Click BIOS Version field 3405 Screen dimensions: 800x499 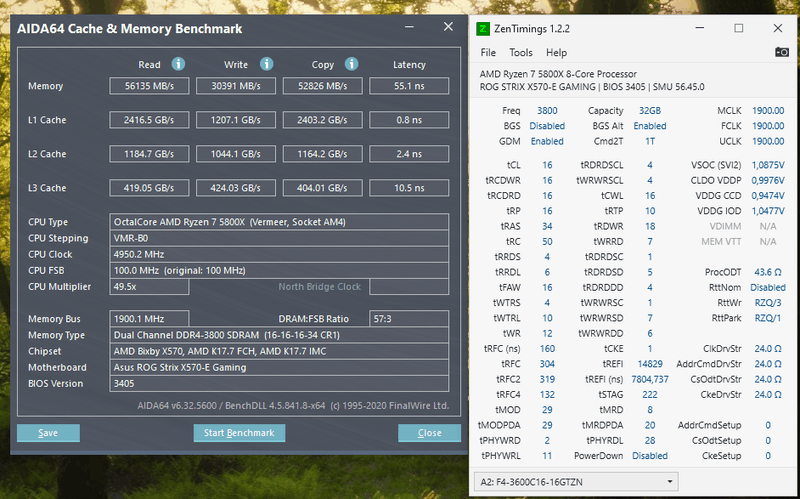click(x=279, y=384)
